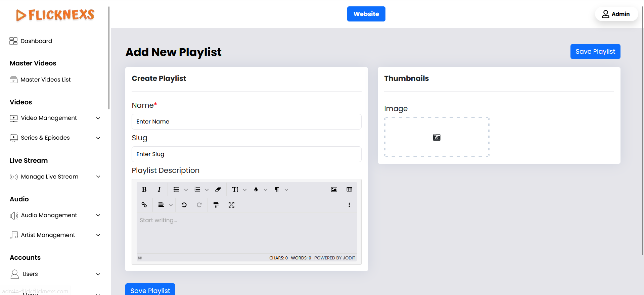Click the eraser clear-formatting icon
This screenshot has height=295, width=644.
(x=218, y=190)
